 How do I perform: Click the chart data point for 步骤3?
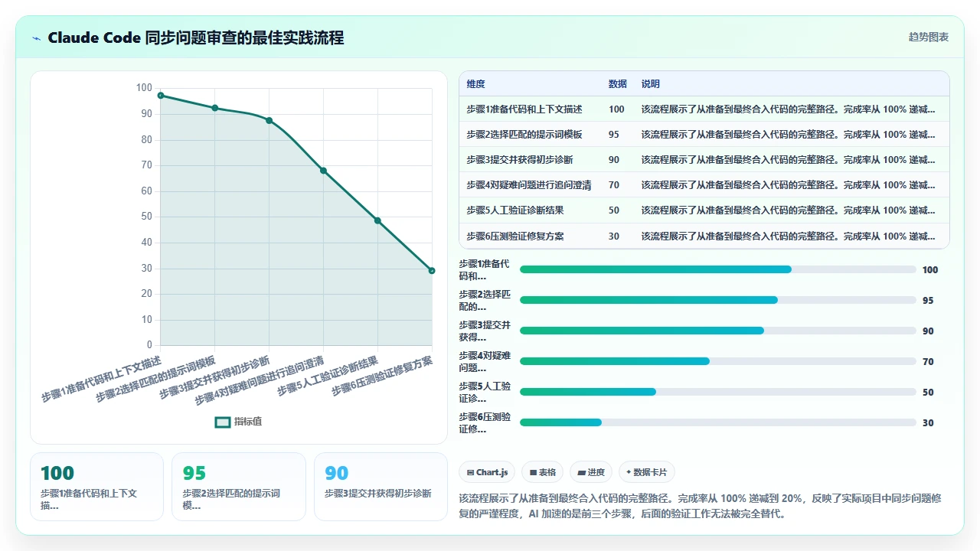[x=269, y=121]
